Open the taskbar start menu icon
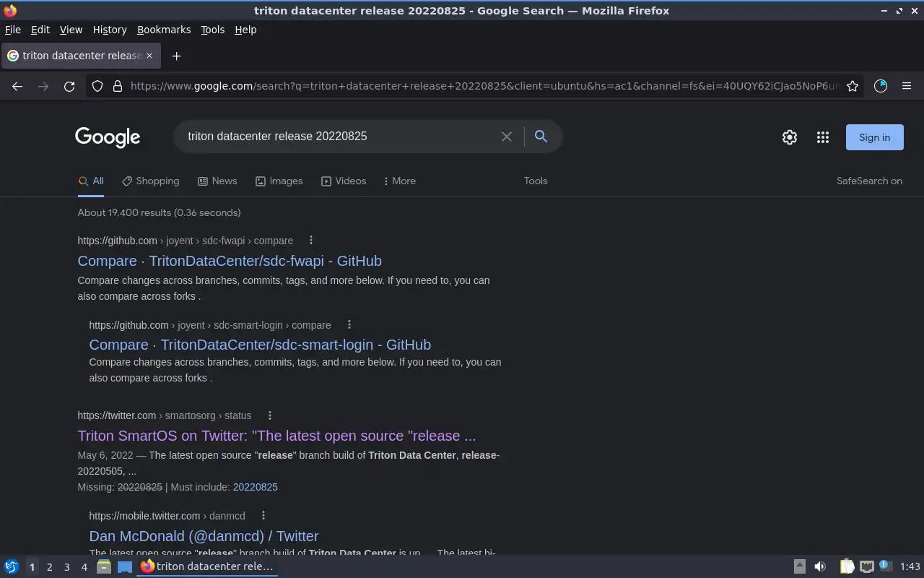Screen dimensions: 924x578 coord(12,566)
